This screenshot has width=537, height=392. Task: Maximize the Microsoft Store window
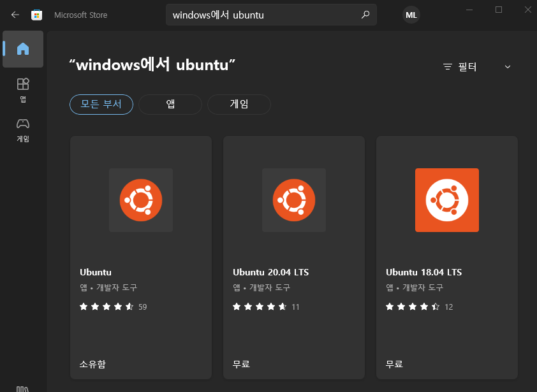499,10
